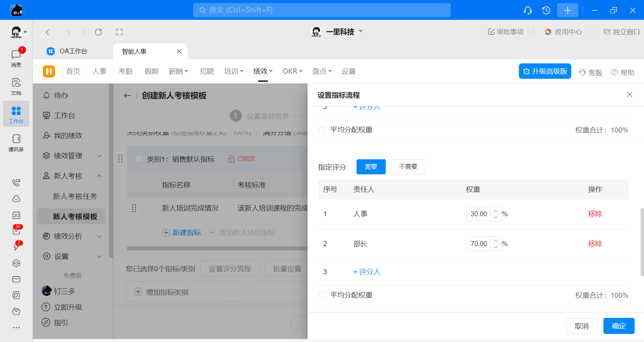Open the 薪酬 dropdown menu
Screen dimensions: 644x342
(x=178, y=71)
